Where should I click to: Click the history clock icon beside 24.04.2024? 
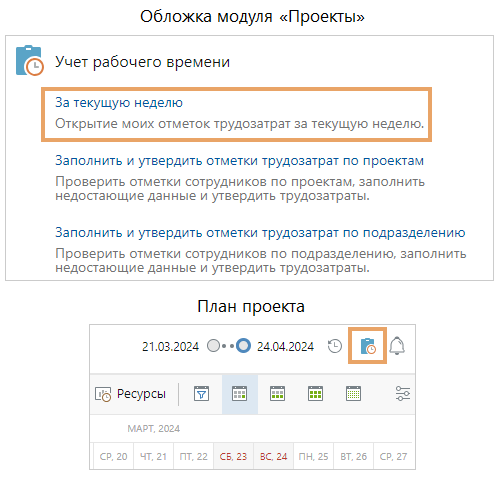[335, 346]
